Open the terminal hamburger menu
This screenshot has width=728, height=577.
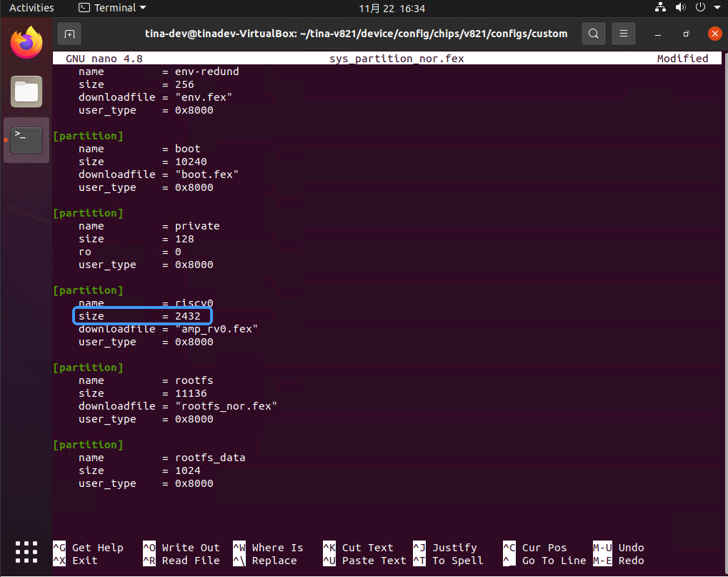click(624, 34)
